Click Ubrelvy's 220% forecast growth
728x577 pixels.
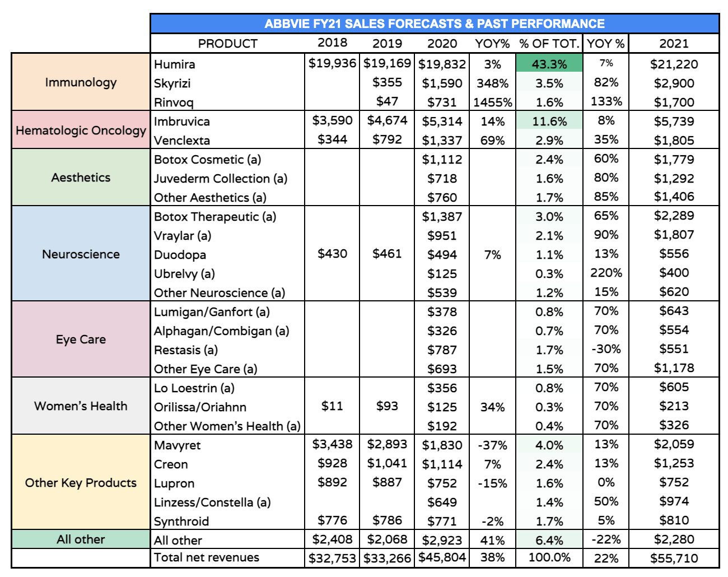606,273
